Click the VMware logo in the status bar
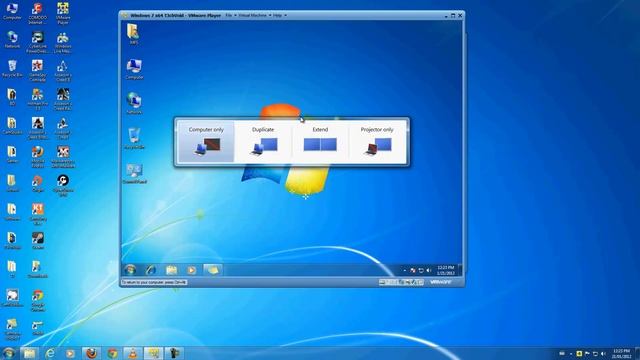640x360 pixels. [441, 282]
